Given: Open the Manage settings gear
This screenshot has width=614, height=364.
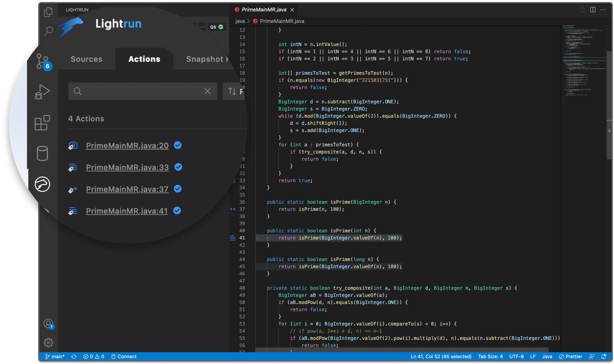Looking at the screenshot, I should coord(48,343).
